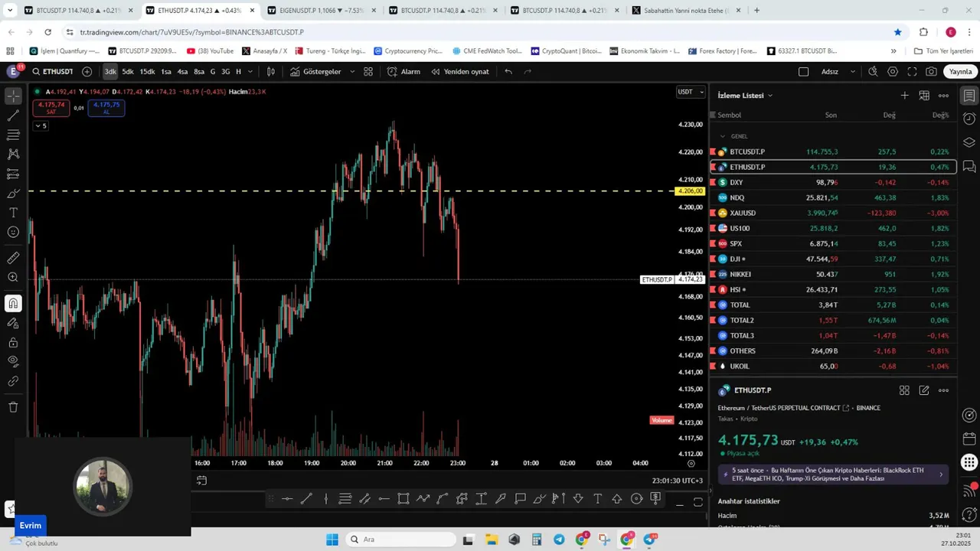Open advanced view table icon in watchlist

click(924, 96)
